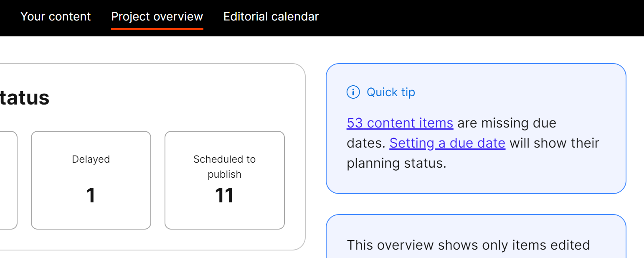Click the info icon in the Quick tip box

(x=353, y=92)
